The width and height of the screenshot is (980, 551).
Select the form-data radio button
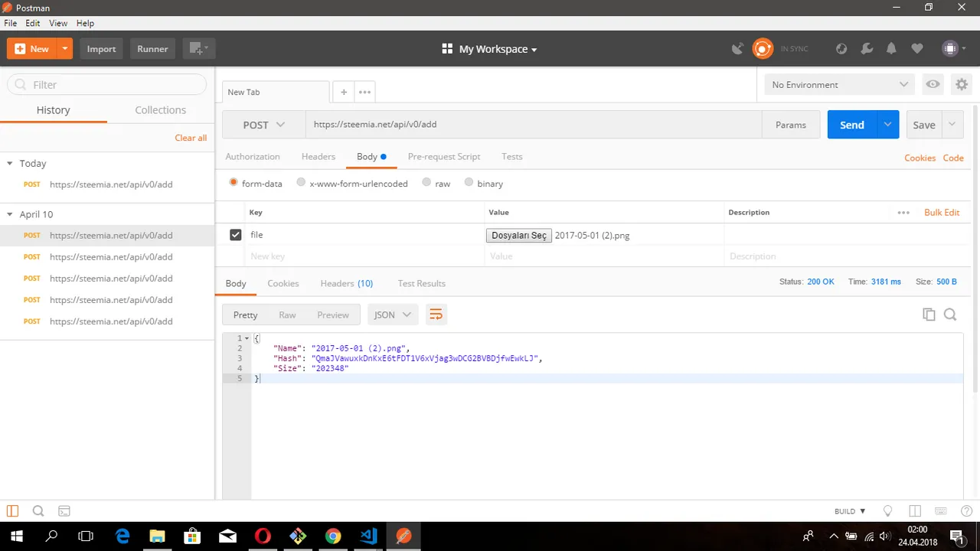pyautogui.click(x=234, y=183)
